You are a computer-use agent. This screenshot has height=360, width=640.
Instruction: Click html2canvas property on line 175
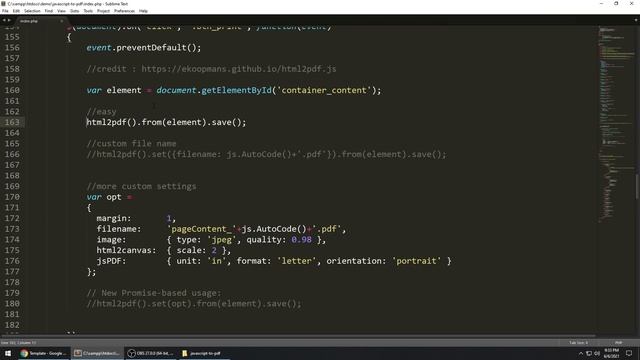click(x=126, y=250)
